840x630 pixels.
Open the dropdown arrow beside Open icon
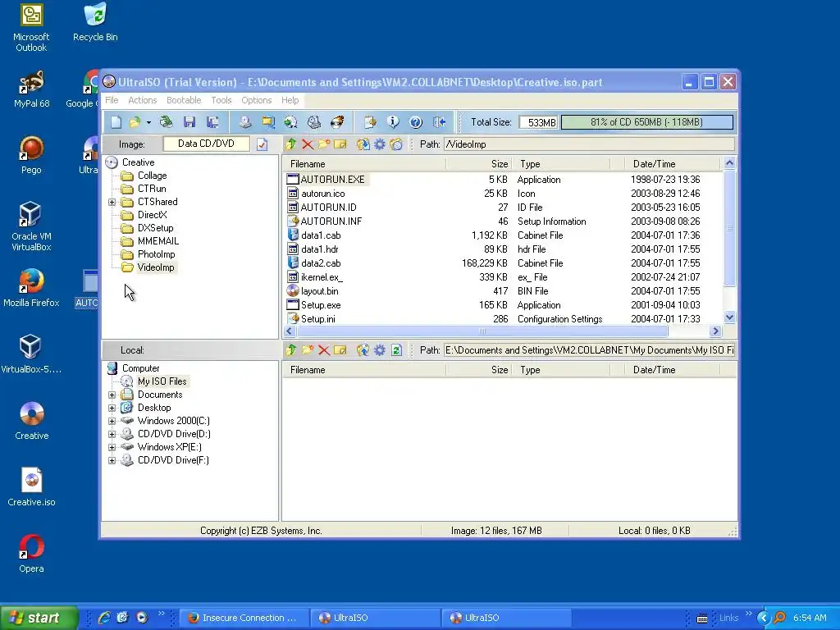tap(149, 123)
